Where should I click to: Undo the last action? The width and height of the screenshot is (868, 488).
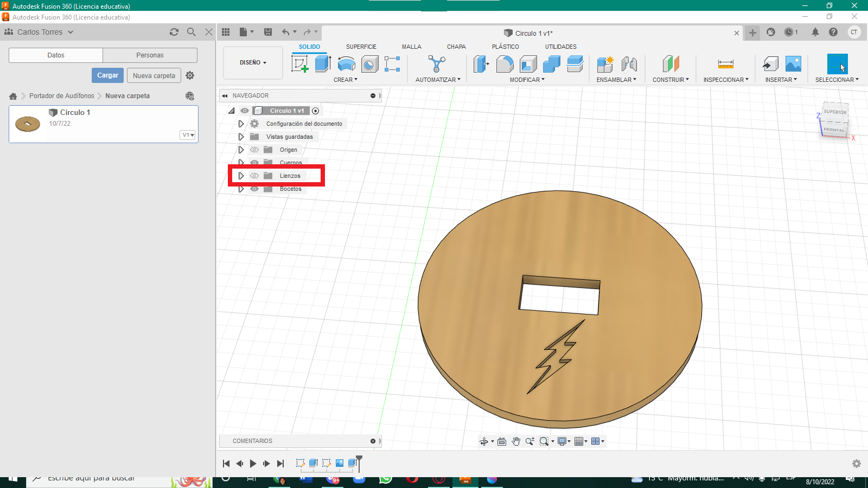click(286, 32)
